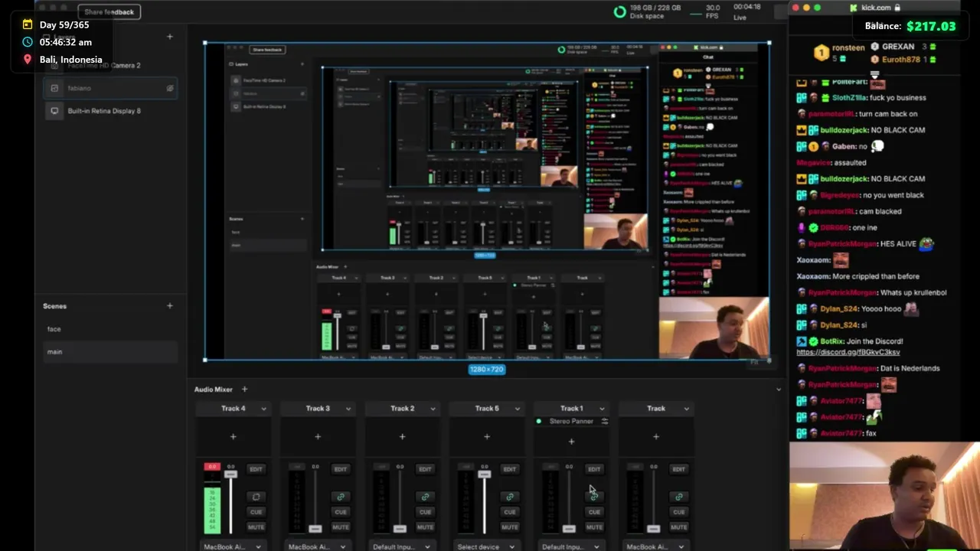980x551 pixels.
Task: Click Track 5 volume fader handle
Action: point(484,474)
